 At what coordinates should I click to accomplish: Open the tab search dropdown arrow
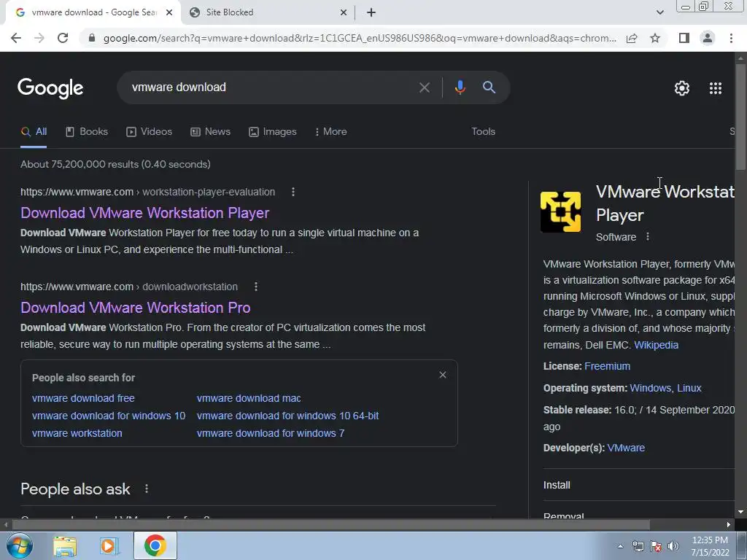pos(659,12)
